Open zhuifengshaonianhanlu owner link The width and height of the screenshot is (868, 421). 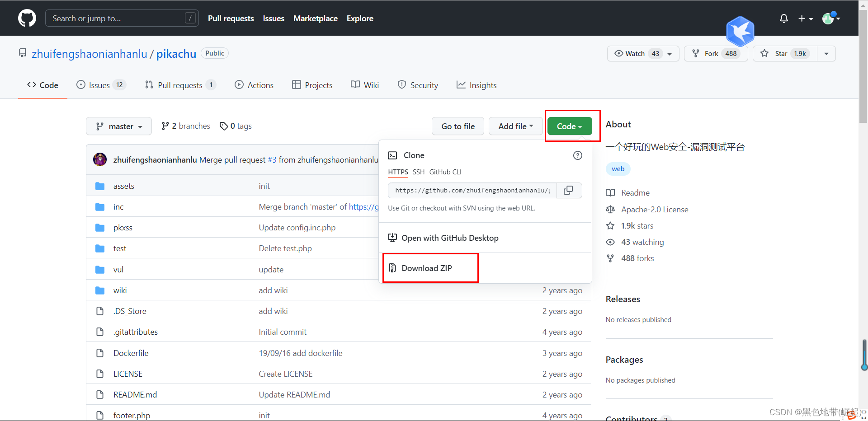pos(90,54)
